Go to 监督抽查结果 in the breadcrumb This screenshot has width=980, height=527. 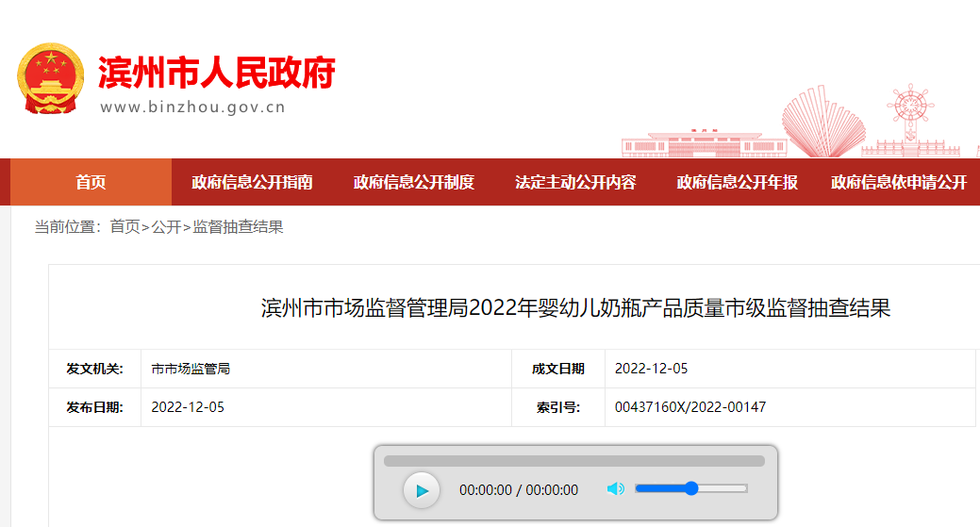238,226
